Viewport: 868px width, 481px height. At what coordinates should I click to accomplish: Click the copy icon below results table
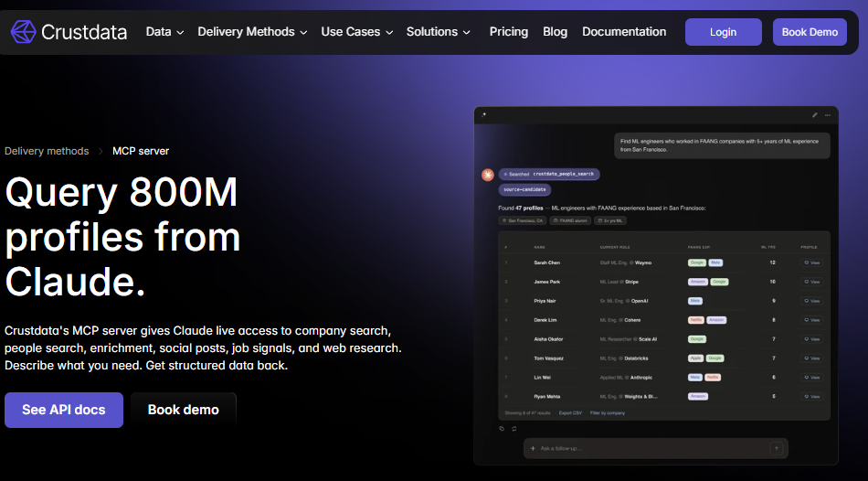[502, 428]
